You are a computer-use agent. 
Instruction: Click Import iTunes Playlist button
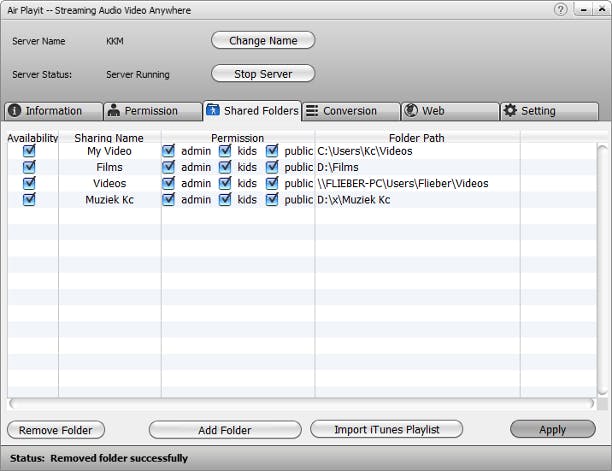click(x=386, y=429)
